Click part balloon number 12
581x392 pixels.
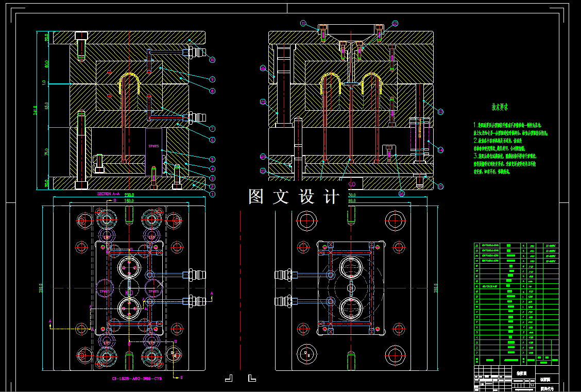coord(395,23)
